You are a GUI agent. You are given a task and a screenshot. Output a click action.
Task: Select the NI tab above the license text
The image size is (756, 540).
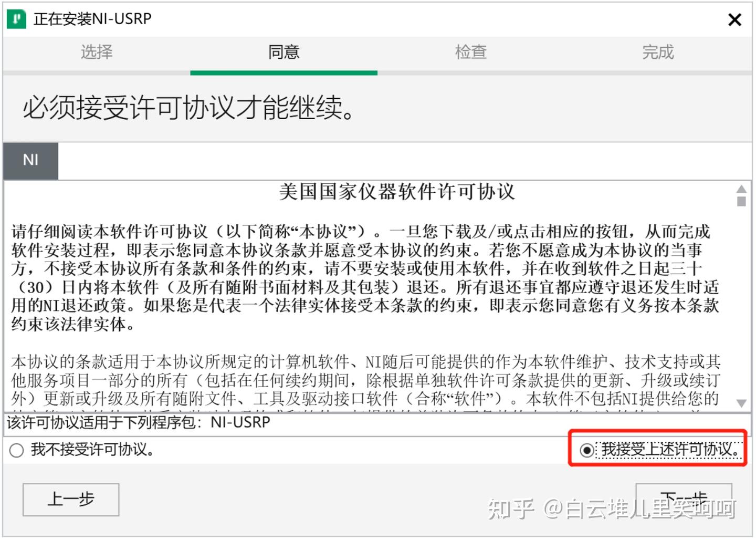point(30,160)
